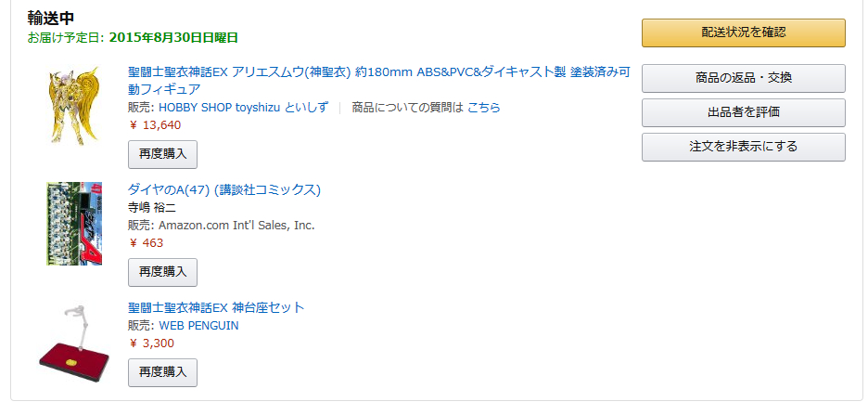The height and width of the screenshot is (402, 868).
Task: Open 商品の返品・交換 return option
Action: (743, 78)
